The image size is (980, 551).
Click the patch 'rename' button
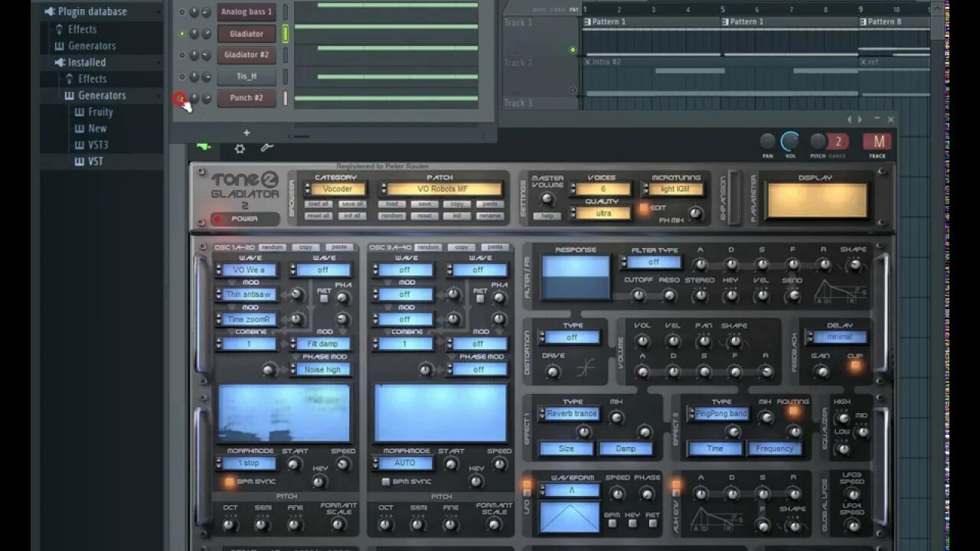[x=490, y=216]
